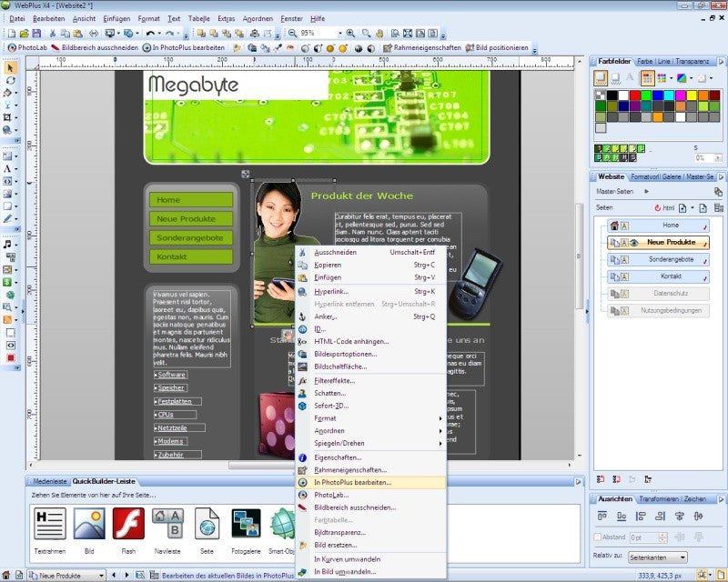The height and width of the screenshot is (582, 728).
Task: Click the align bottom edges icon
Action: pos(622,517)
